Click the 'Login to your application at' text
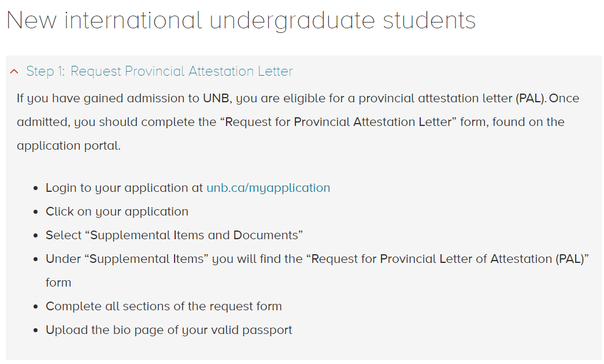Screen dimensions: 604x364 pyautogui.click(x=124, y=188)
